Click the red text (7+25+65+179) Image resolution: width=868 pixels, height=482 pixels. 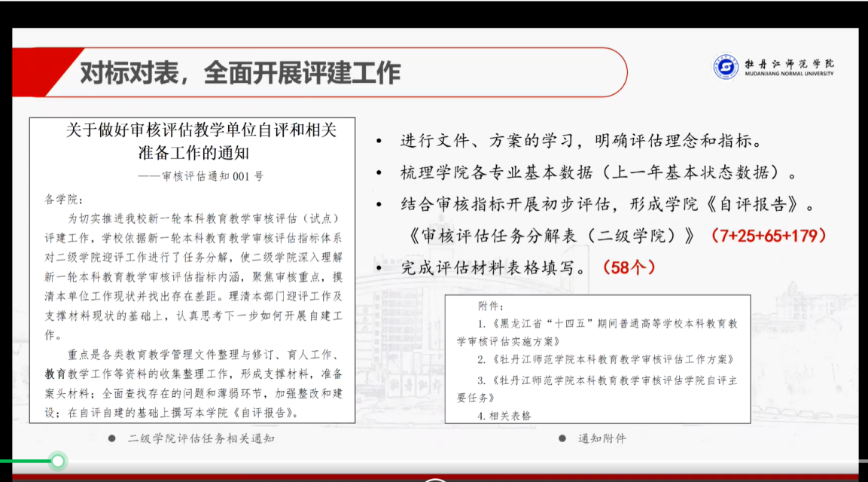click(x=769, y=235)
